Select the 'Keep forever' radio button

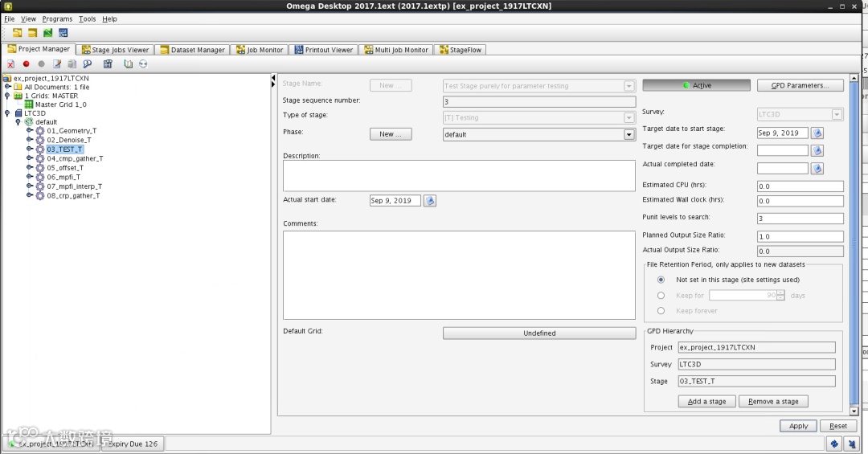661,311
